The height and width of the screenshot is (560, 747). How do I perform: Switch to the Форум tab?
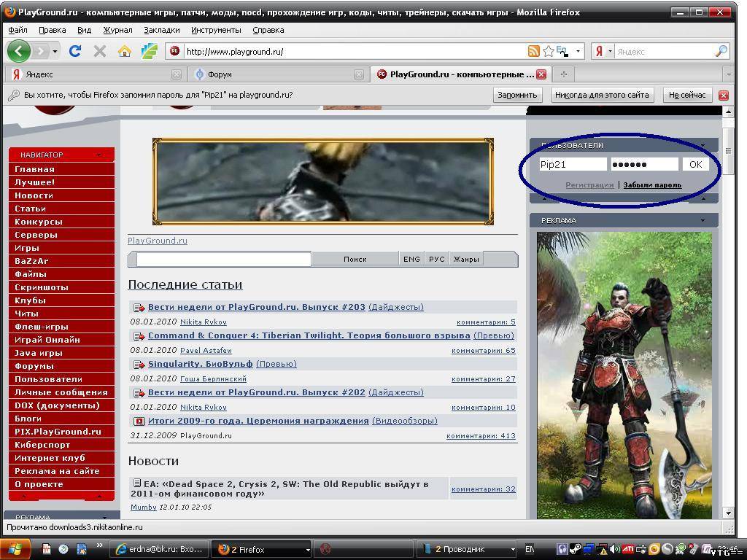point(277,74)
